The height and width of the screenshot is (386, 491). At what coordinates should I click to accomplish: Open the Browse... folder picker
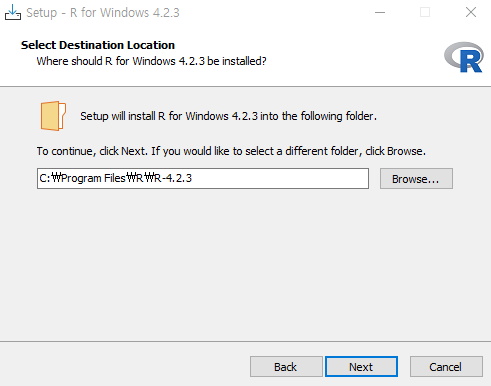pyautogui.click(x=416, y=179)
